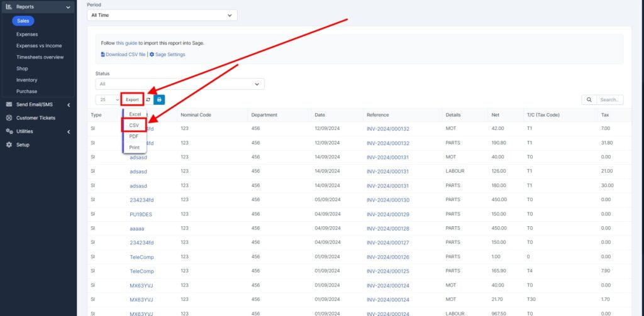Screen dimensions: 644x316
Task: Open the Inventory report
Action: click(x=26, y=80)
